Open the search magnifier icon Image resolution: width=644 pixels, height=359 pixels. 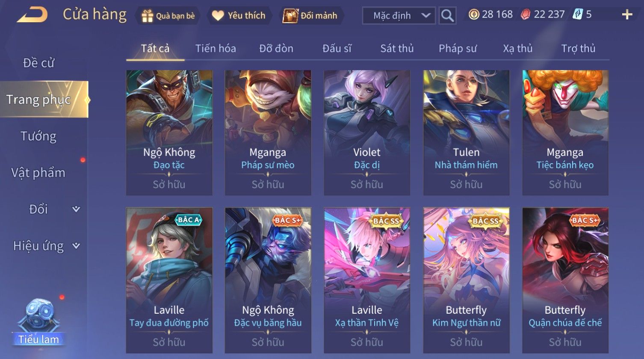(447, 16)
